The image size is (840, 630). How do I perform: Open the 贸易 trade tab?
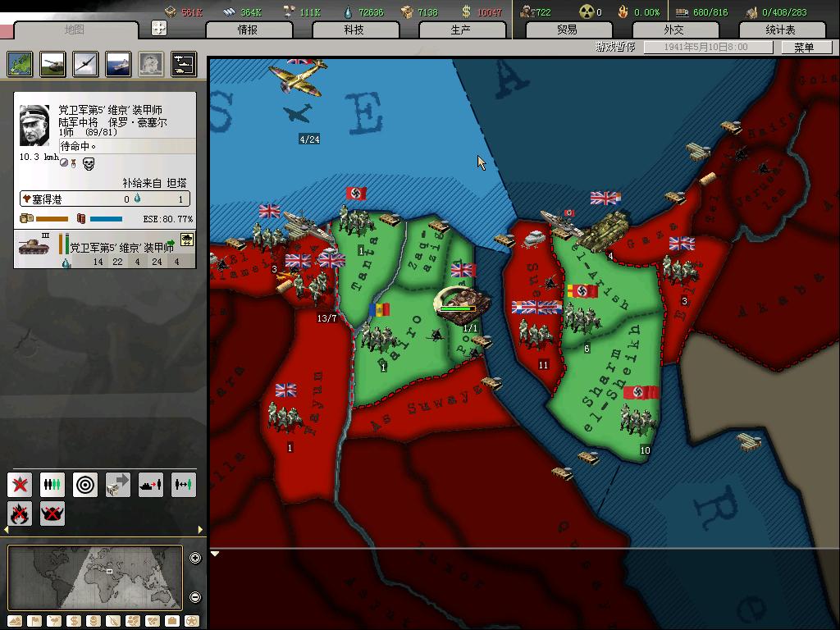pos(568,30)
